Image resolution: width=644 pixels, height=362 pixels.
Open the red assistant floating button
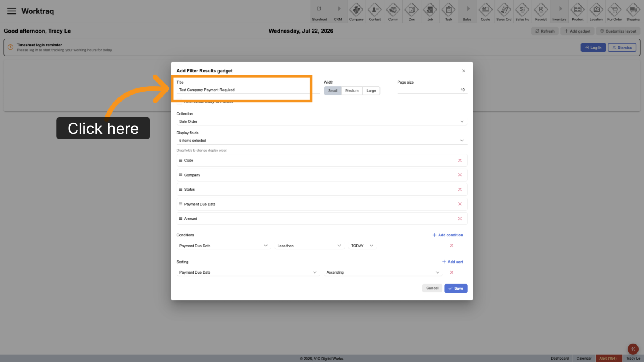633,349
